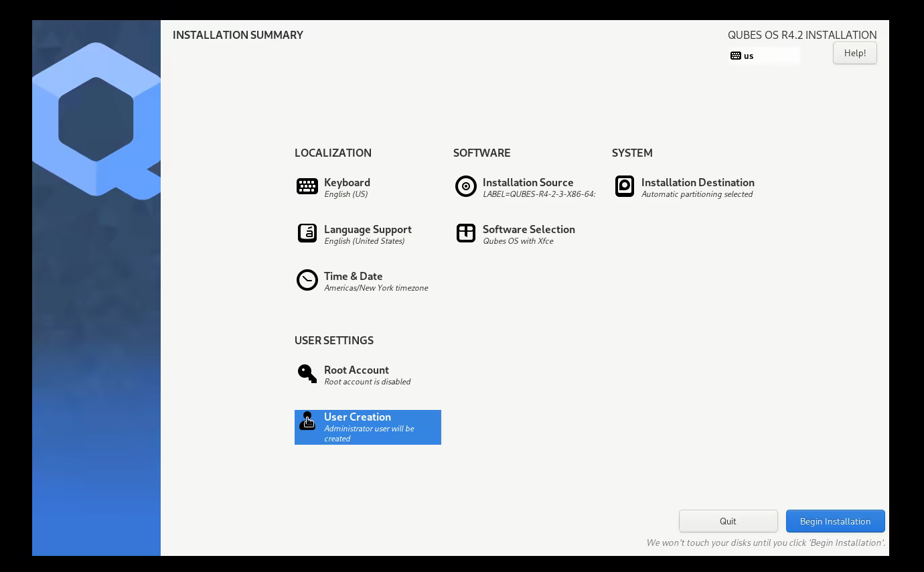Viewport: 924px width, 572px height.
Task: Open 'Installation Source' label
Action: point(528,182)
